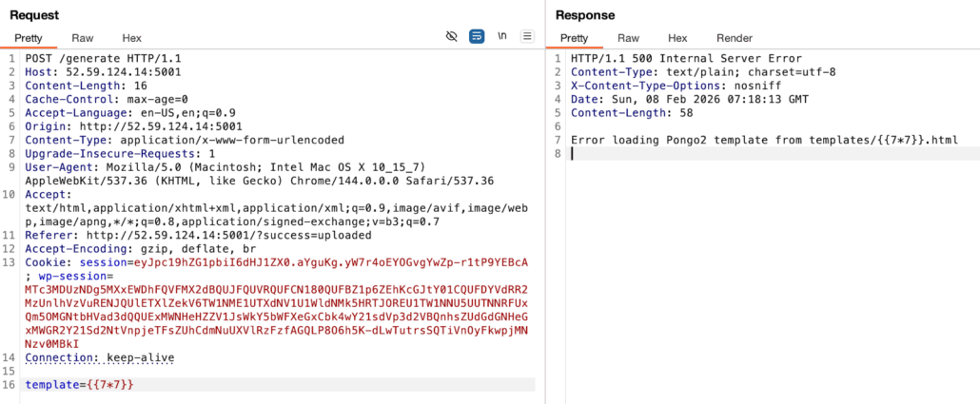Select the Pretty tab in Response

[574, 38]
